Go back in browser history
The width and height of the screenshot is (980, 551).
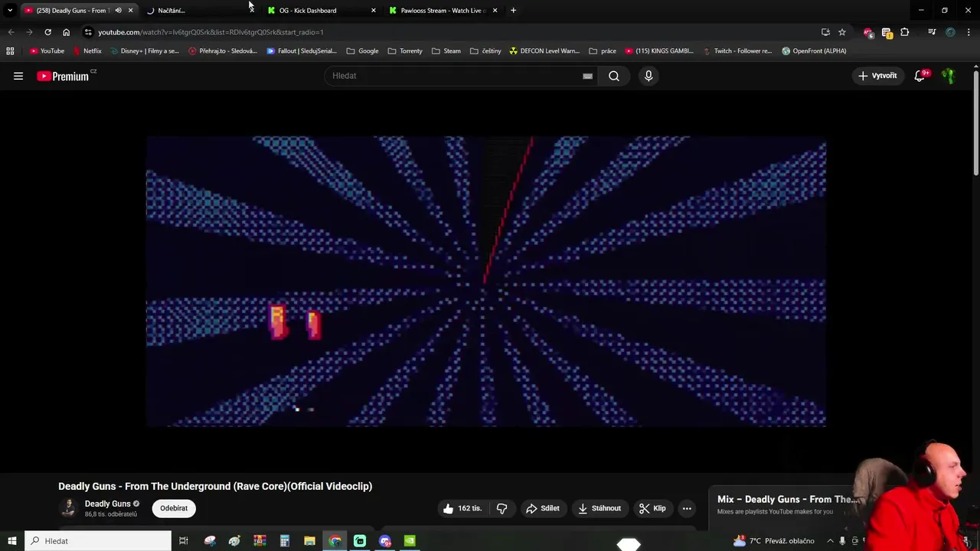click(x=11, y=32)
